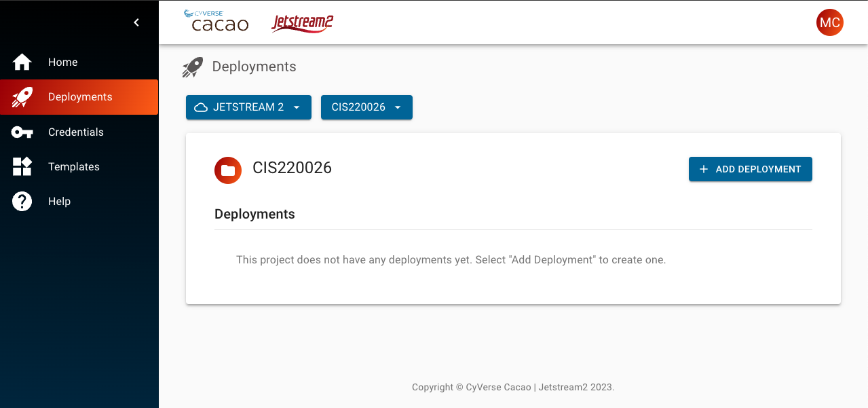
Task: Click the rocket Deployments icon in sidebar
Action: 21,96
